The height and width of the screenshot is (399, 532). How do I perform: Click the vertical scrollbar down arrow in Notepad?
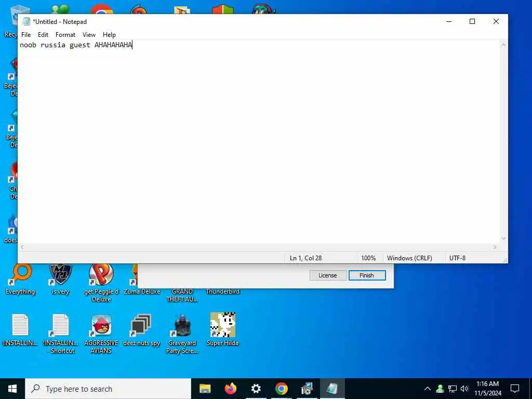(504, 238)
